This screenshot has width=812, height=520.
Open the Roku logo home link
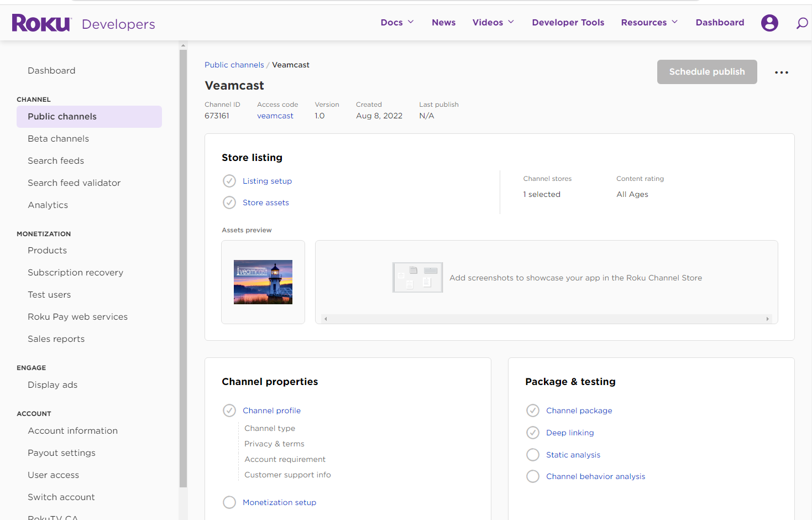41,23
